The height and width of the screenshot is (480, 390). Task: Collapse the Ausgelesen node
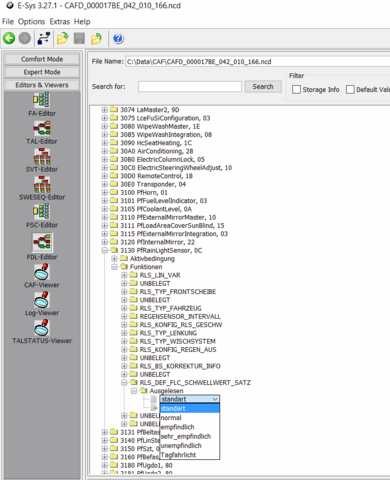(134, 391)
